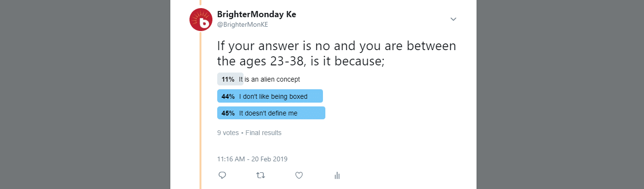Visit the @BrighterMonKE handle link
This screenshot has width=644, height=189.
(242, 25)
